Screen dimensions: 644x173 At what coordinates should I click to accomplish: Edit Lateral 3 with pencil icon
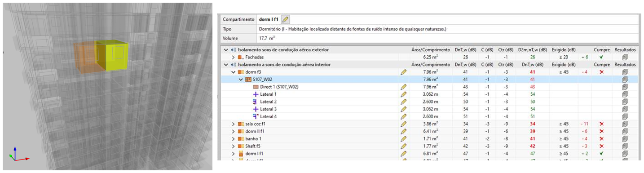(403, 109)
